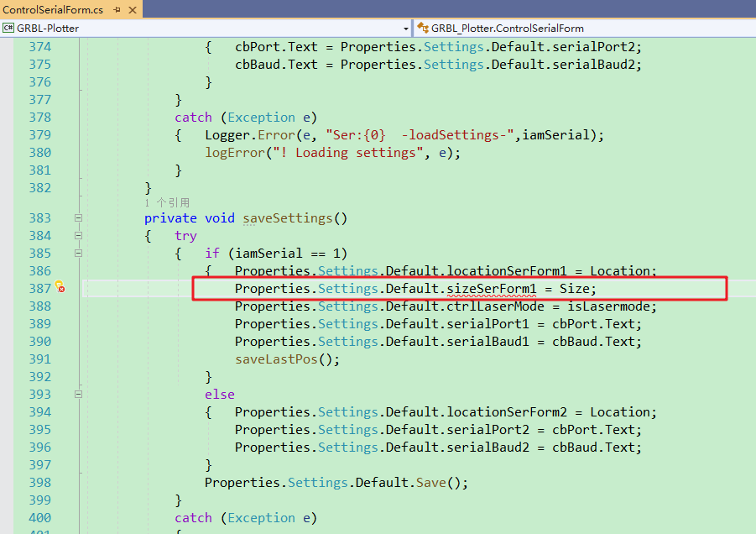Open the GRBL_Plotter.ControlSerialForm class dropdown
756x534 pixels.
click(749, 28)
